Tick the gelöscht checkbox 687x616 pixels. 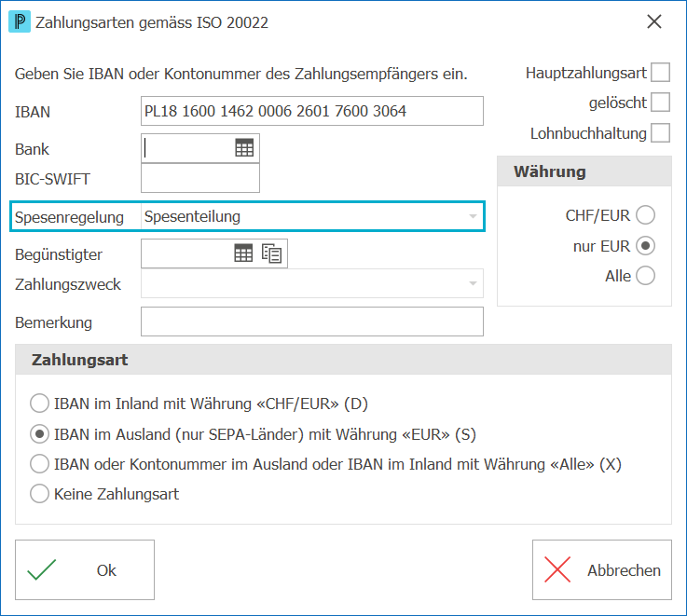(660, 103)
